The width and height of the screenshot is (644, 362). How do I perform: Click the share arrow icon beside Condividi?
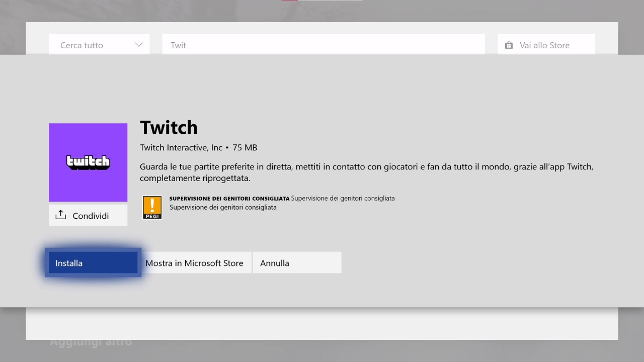(61, 215)
